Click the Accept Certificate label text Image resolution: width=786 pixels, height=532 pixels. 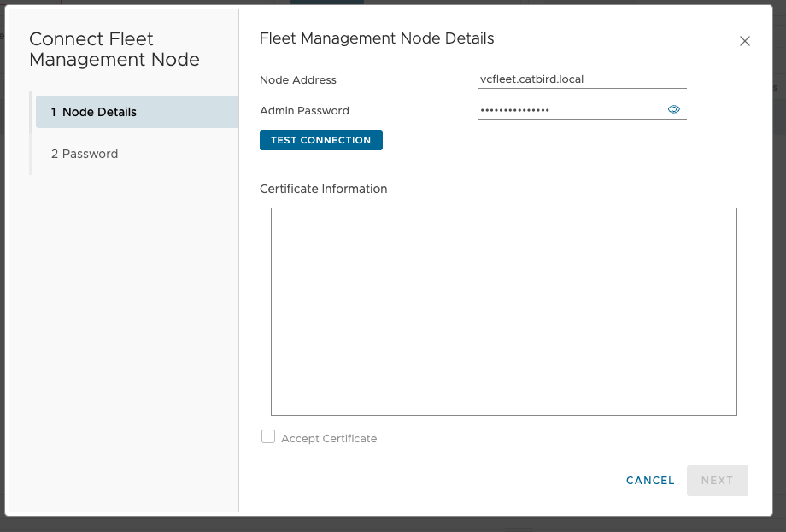coord(329,439)
